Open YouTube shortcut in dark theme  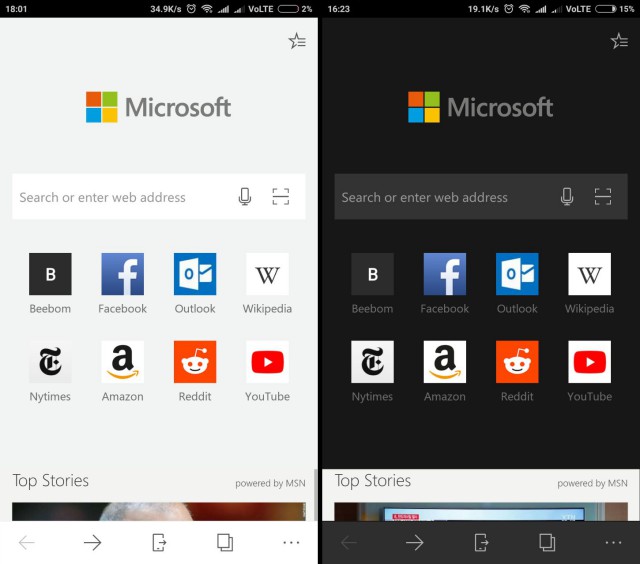(x=589, y=371)
